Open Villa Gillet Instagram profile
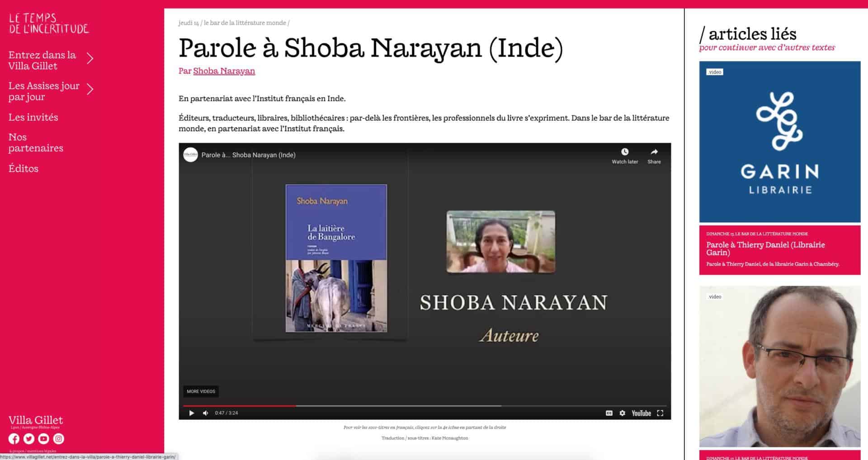 coord(59,439)
